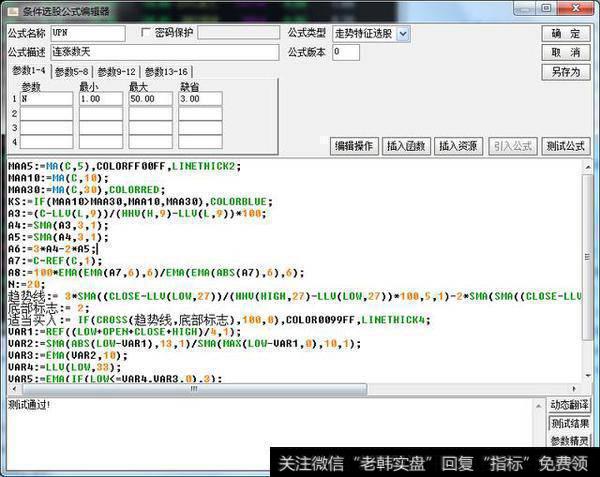
Task: Focus the disabled password field beside 密码保护
Action: click(x=238, y=33)
